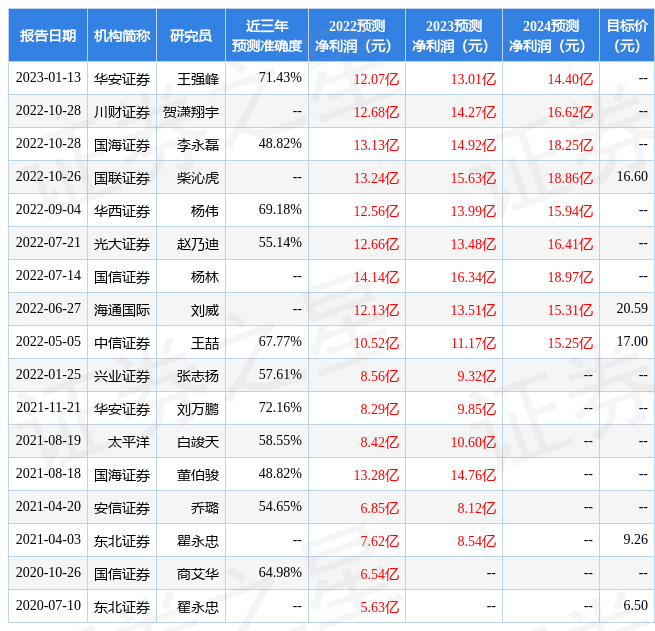The image size is (655, 631).
Task: Click accuracy value 71.43%
Action: (280, 78)
